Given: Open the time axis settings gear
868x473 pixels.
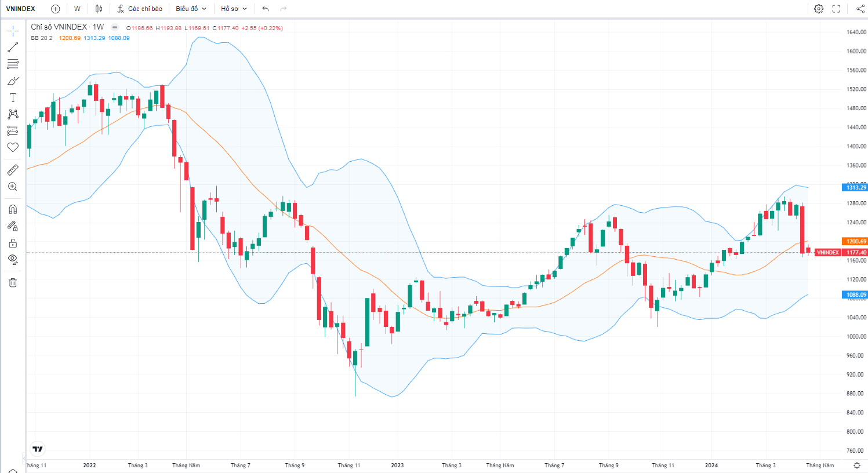Looking at the screenshot, I should [x=857, y=465].
